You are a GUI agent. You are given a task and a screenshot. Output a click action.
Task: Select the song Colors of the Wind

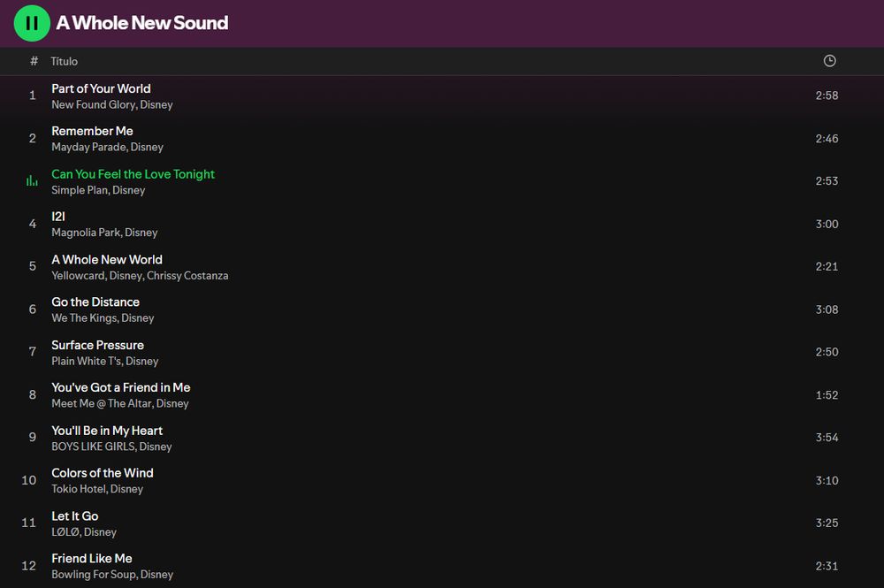tap(102, 473)
